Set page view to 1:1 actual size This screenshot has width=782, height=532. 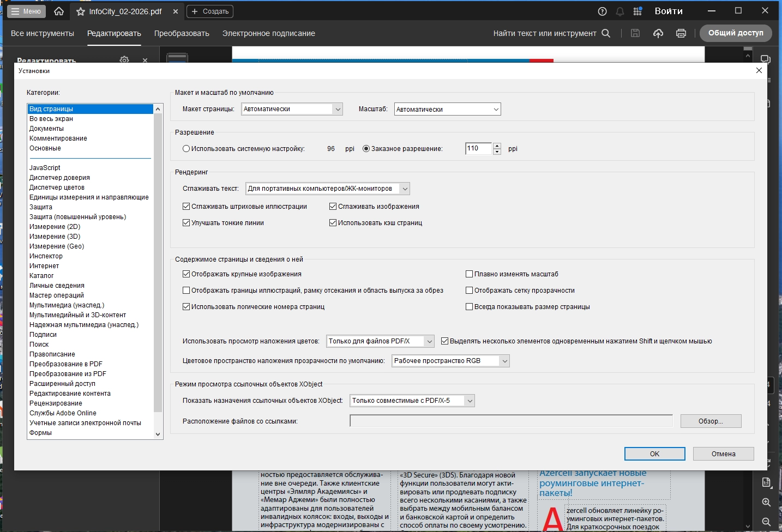[766, 482]
